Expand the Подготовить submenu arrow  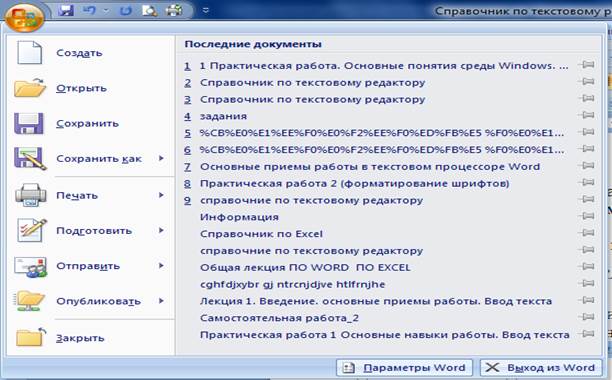tap(161, 230)
